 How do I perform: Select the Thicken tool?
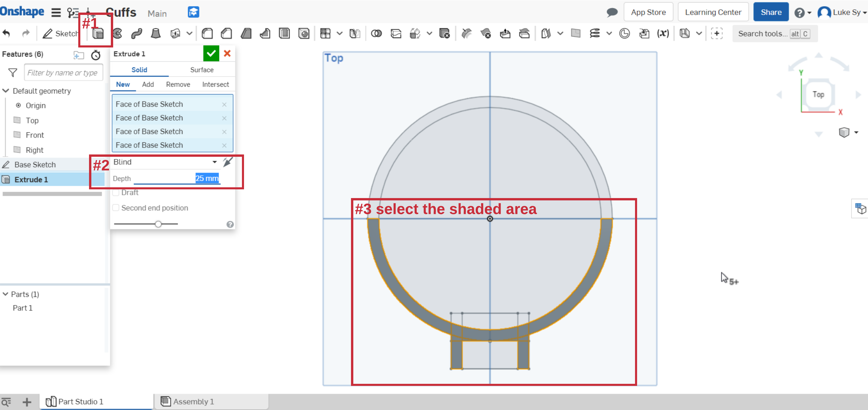(175, 33)
